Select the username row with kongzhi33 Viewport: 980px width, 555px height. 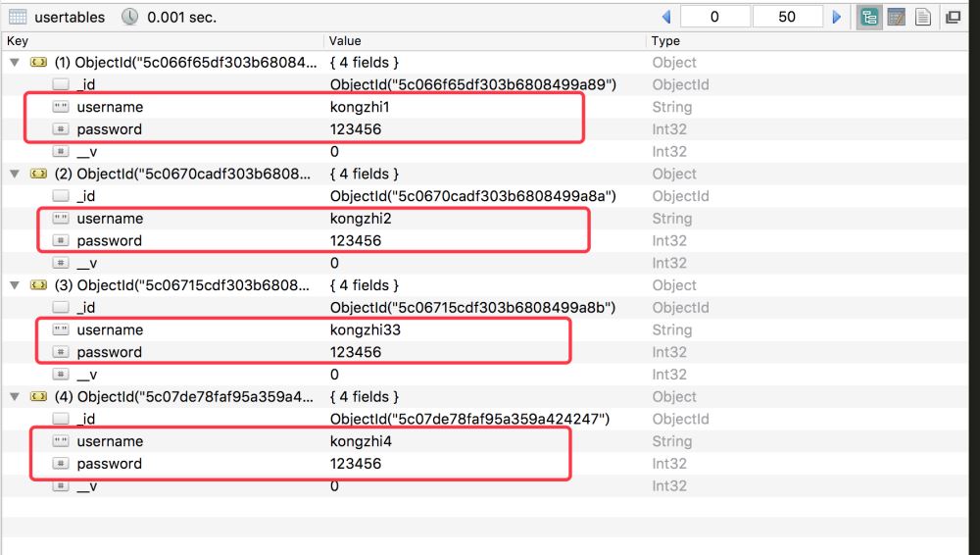[294, 330]
